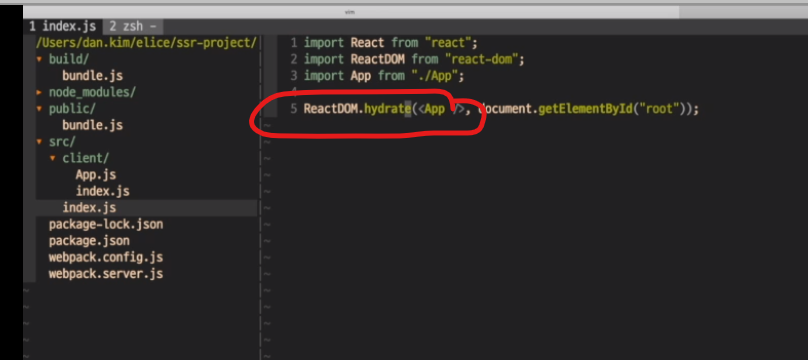The image size is (808, 360).
Task: Select the build/ folder name
Action: (x=69, y=59)
